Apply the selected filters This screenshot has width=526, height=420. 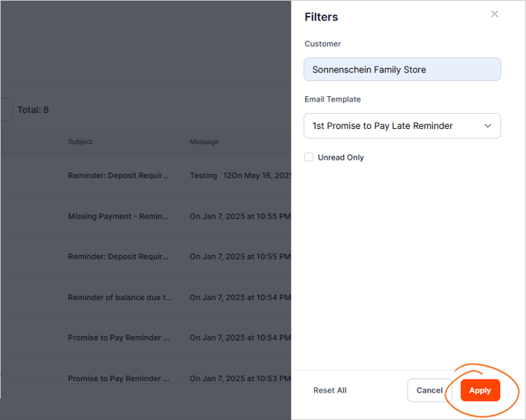[x=480, y=390]
